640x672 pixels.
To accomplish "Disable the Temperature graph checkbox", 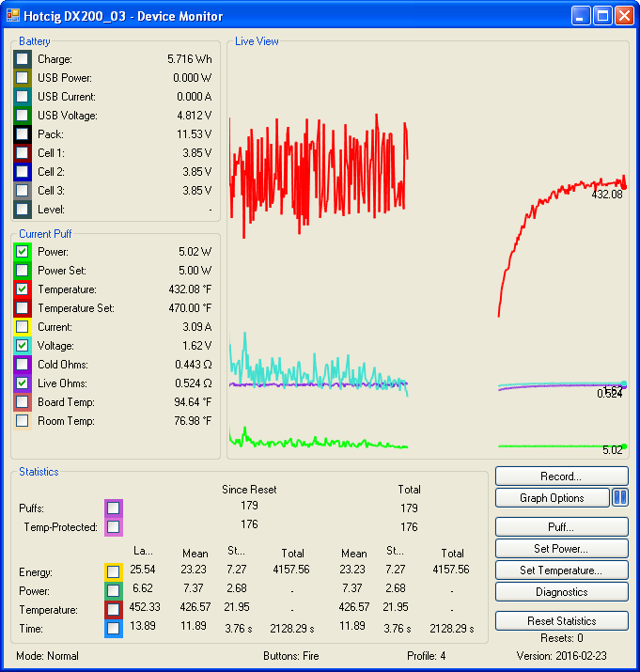I will (23, 289).
